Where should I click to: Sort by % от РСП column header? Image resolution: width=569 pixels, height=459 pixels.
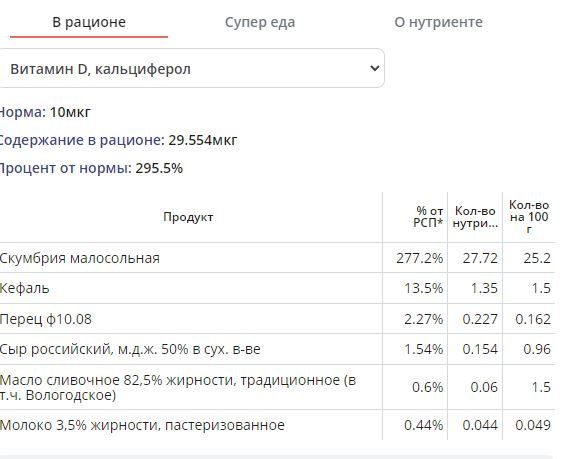pyautogui.click(x=428, y=217)
